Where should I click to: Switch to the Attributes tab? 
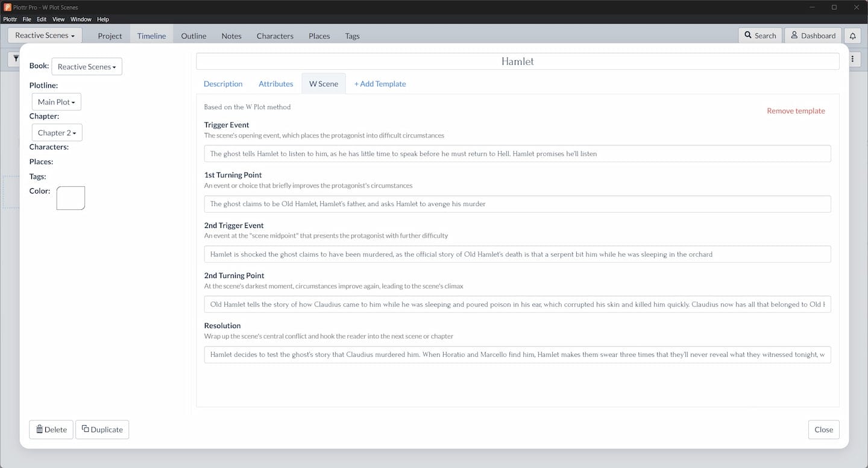(x=275, y=84)
